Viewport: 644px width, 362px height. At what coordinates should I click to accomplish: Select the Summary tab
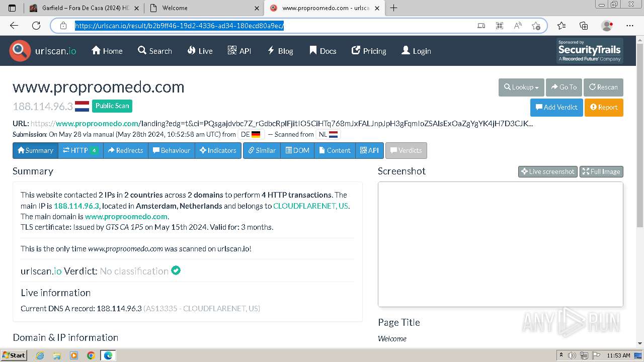click(35, 150)
